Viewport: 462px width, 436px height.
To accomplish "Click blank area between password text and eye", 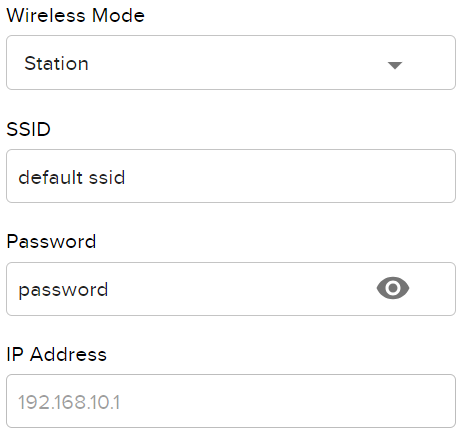I will pos(242,289).
